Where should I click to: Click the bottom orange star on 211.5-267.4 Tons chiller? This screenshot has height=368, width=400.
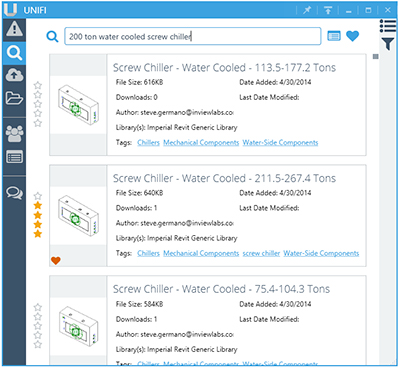pos(38,234)
